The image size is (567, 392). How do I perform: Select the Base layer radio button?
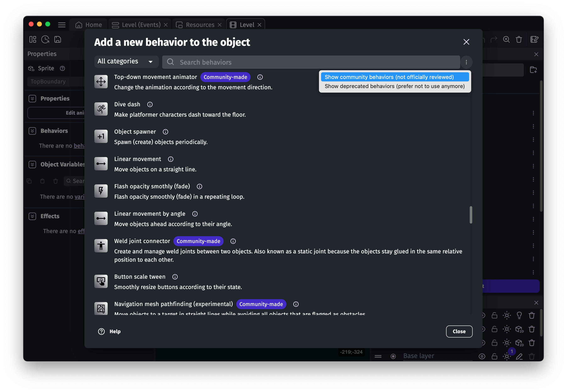[393, 356]
